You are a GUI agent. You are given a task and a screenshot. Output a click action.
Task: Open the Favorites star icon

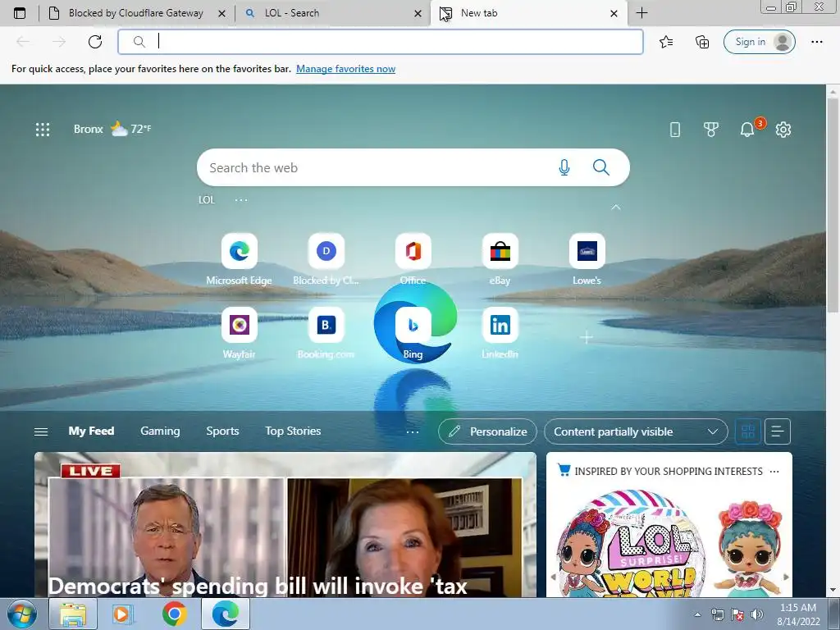pyautogui.click(x=666, y=42)
